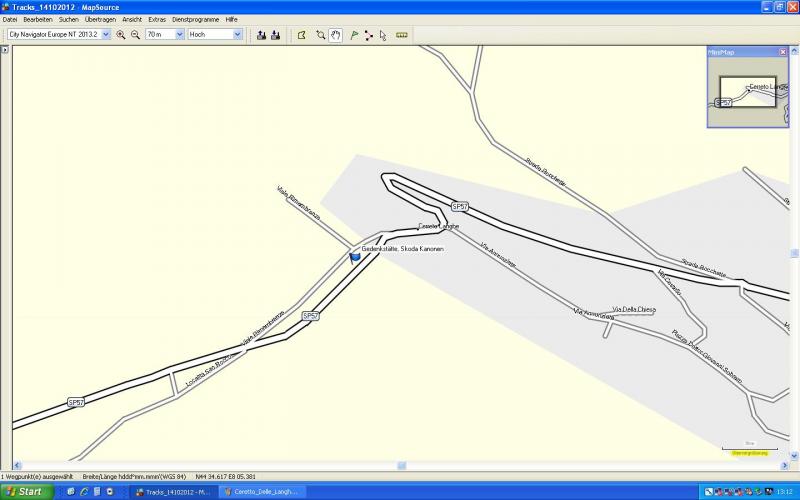
Task: Click the zoom in magnifier icon
Action: click(121, 34)
